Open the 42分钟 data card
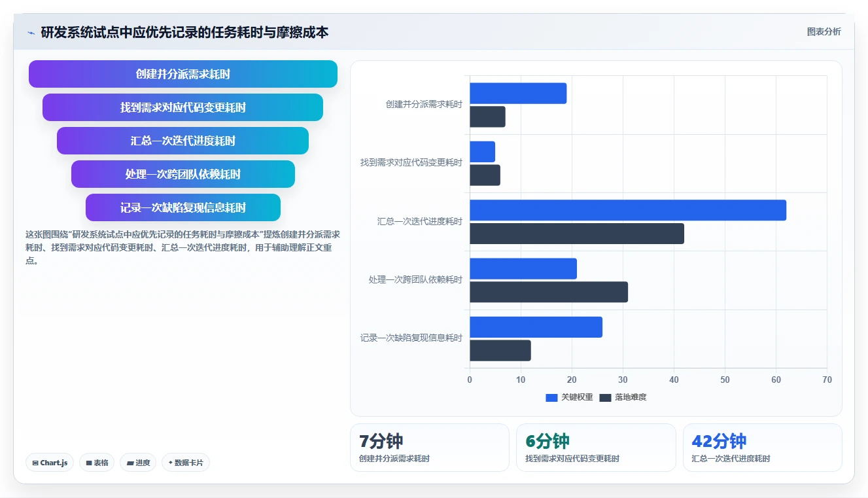The image size is (868, 498). pos(763,448)
